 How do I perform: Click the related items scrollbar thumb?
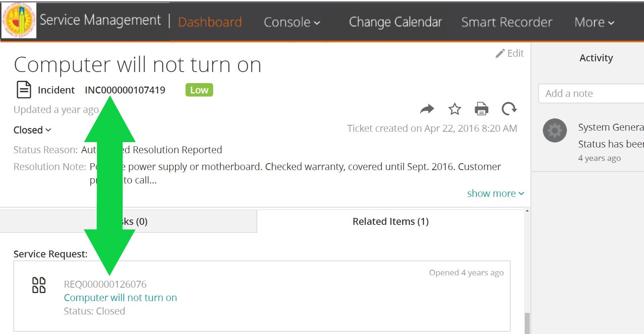click(x=527, y=323)
